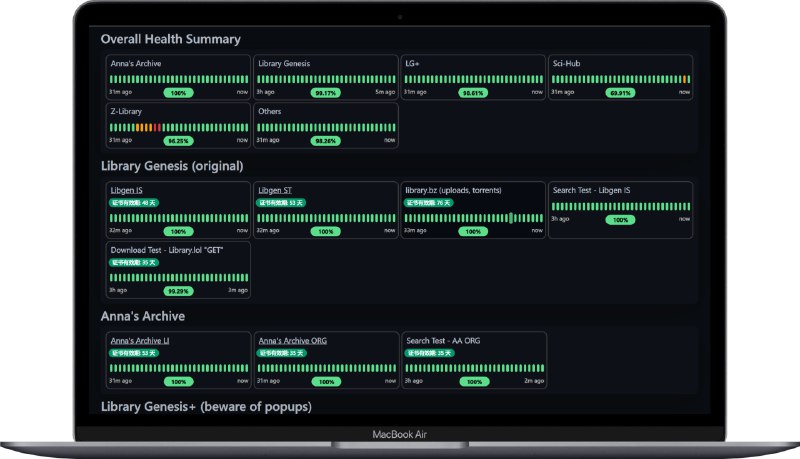
Task: Click the Sci-Hub 69.91% uptime badge
Action: [x=620, y=92]
